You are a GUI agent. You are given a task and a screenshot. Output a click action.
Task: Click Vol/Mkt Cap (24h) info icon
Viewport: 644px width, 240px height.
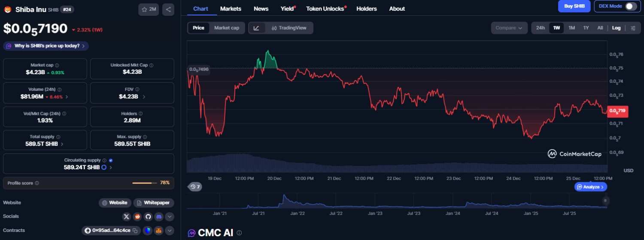pyautogui.click(x=64, y=114)
